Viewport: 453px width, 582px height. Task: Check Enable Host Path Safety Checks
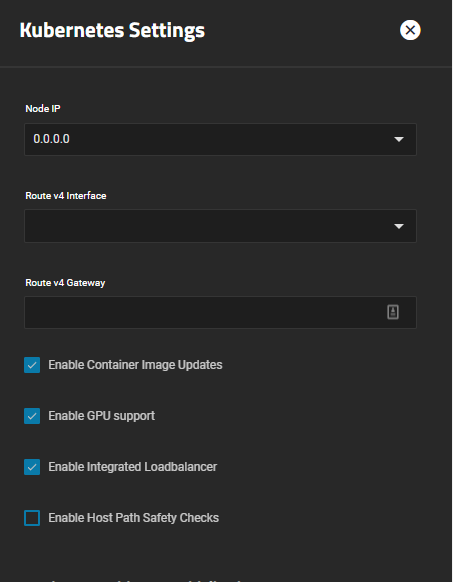(x=32, y=518)
